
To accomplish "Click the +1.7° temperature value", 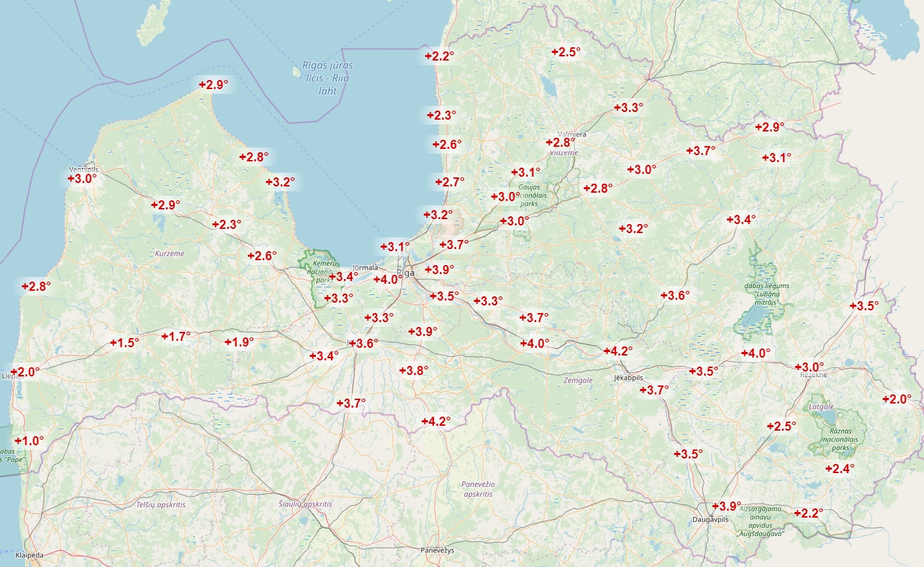I will pyautogui.click(x=176, y=336).
